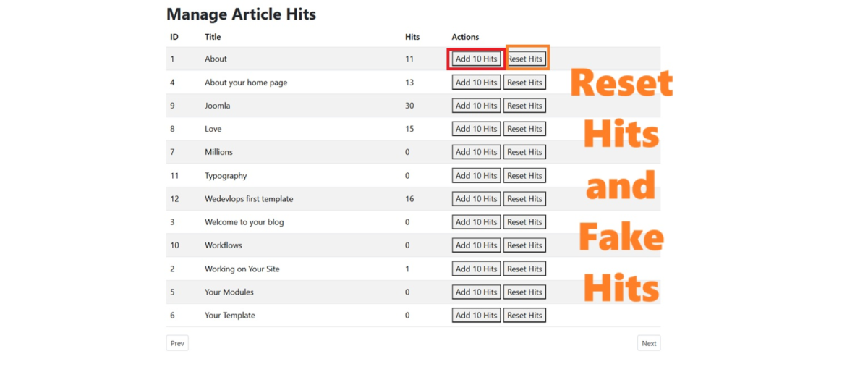Go to the Prev page of articles
868x380 pixels.
177,343
